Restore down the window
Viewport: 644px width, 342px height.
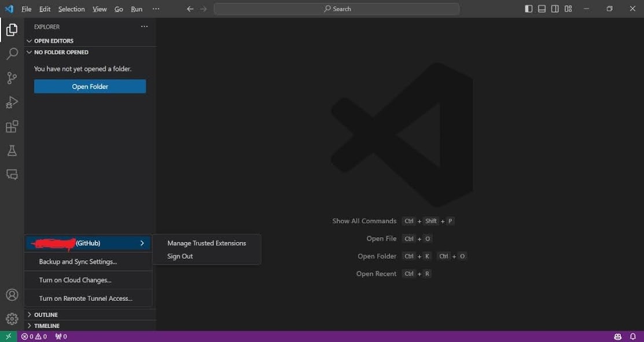[609, 9]
